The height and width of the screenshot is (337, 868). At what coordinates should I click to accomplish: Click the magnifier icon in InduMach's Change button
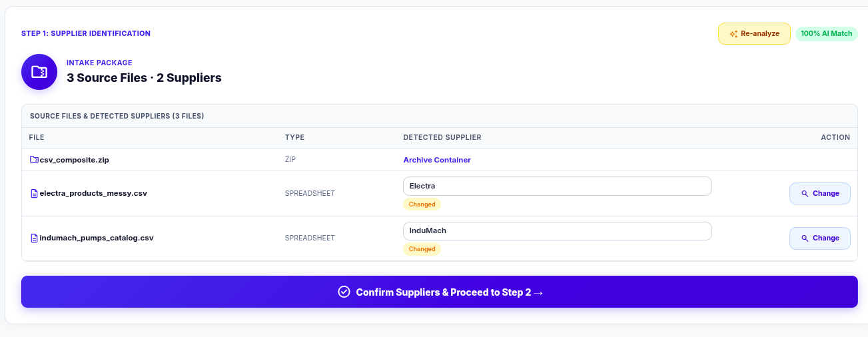805,238
